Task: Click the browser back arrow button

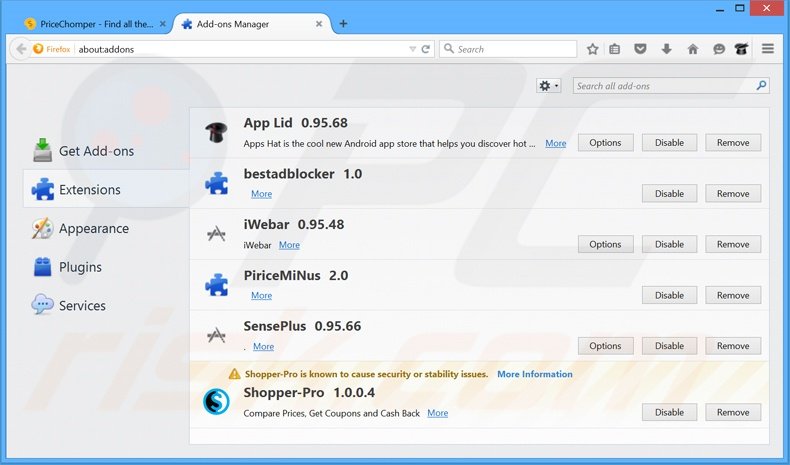Action: (21, 49)
